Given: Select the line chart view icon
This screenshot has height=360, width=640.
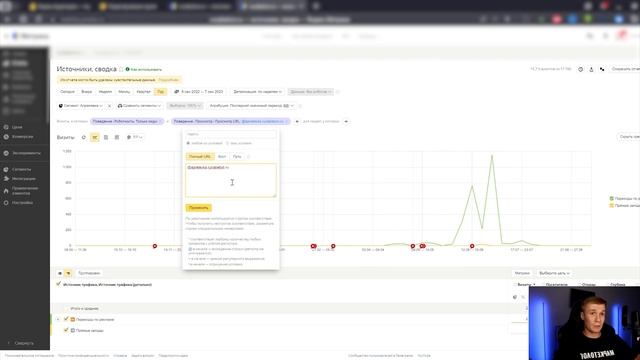Looking at the screenshot, I should 95,138.
